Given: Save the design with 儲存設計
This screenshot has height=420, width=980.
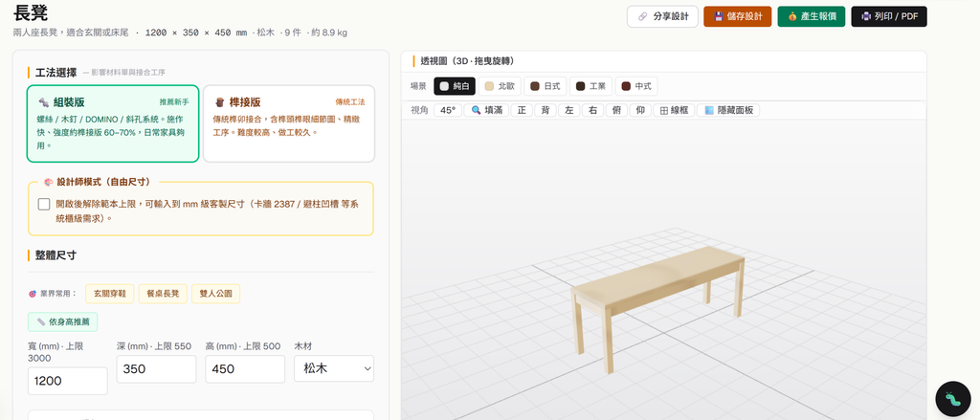Looking at the screenshot, I should point(738,17).
